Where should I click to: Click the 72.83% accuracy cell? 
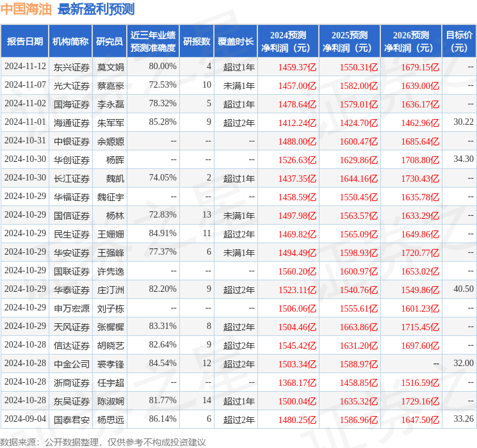[163, 215]
